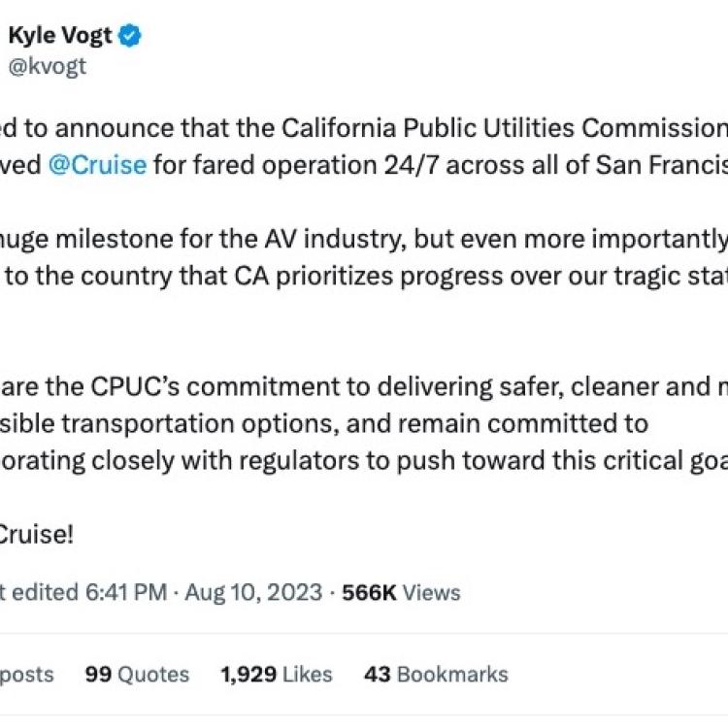Click the 'closely with regulators' line
Viewport: 728px width, 728px height.
tap(364, 460)
